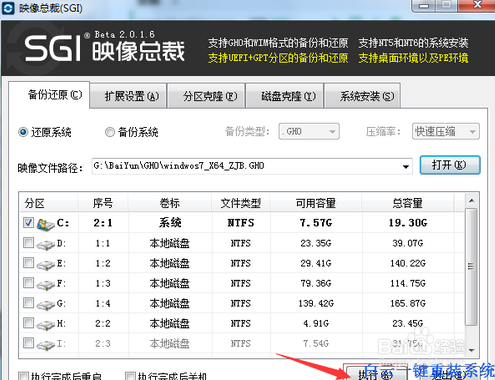Check the F: partition checkbox
Screen dimensions: 495x380
(29, 283)
